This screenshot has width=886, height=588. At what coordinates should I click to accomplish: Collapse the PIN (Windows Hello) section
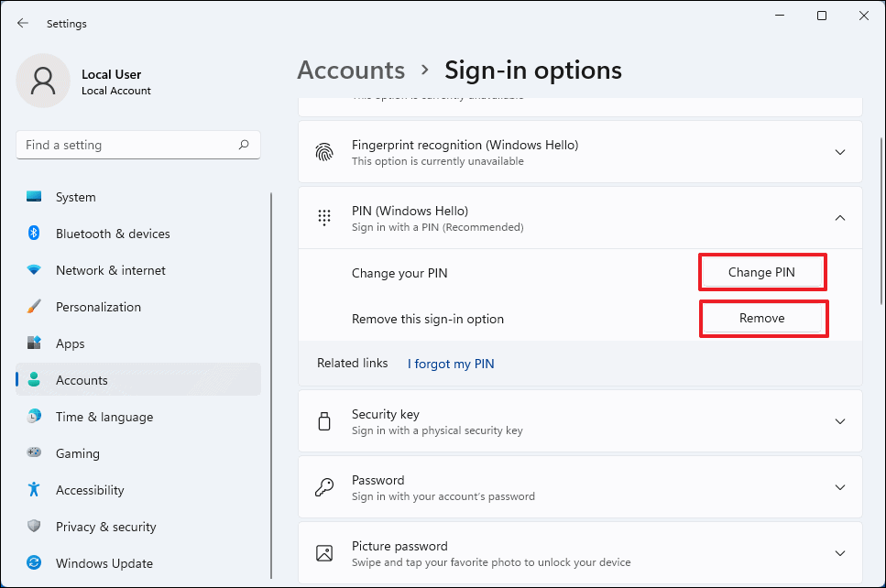point(840,217)
